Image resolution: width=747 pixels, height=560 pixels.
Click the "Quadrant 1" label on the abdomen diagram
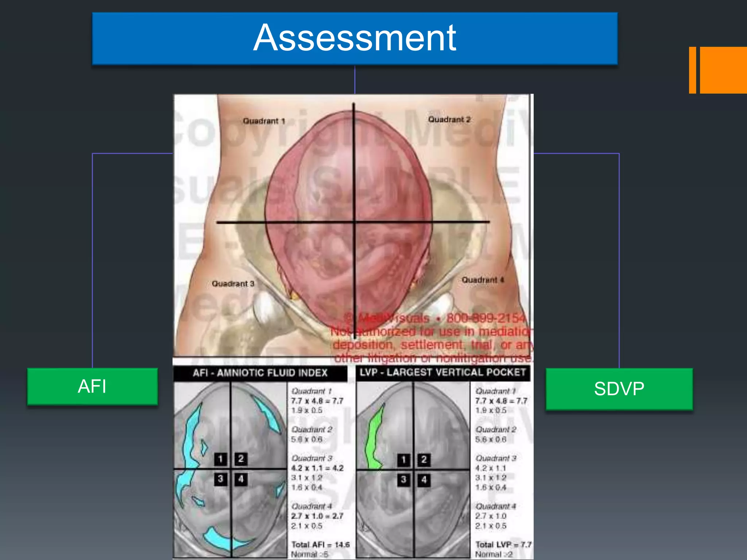click(264, 121)
